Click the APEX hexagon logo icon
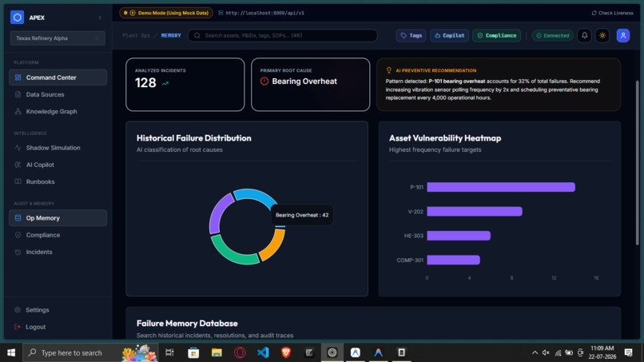This screenshot has height=362, width=644. coord(18,18)
